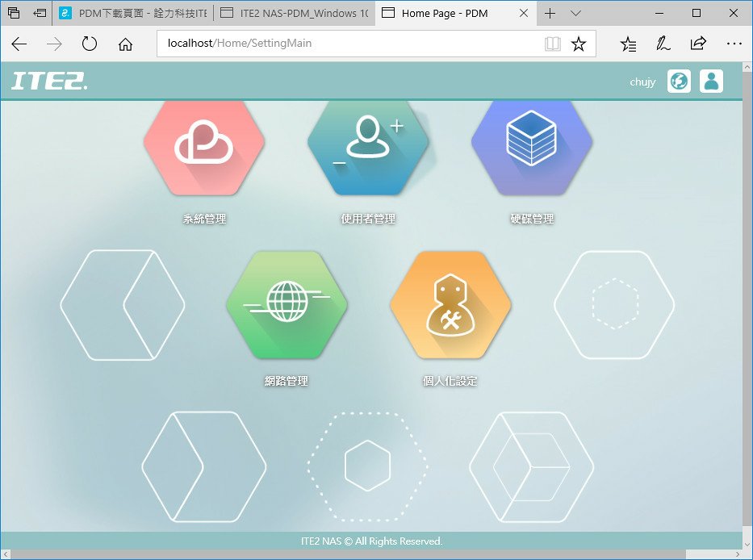The width and height of the screenshot is (753, 560).
Task: Click the share page icon
Action: click(x=698, y=44)
